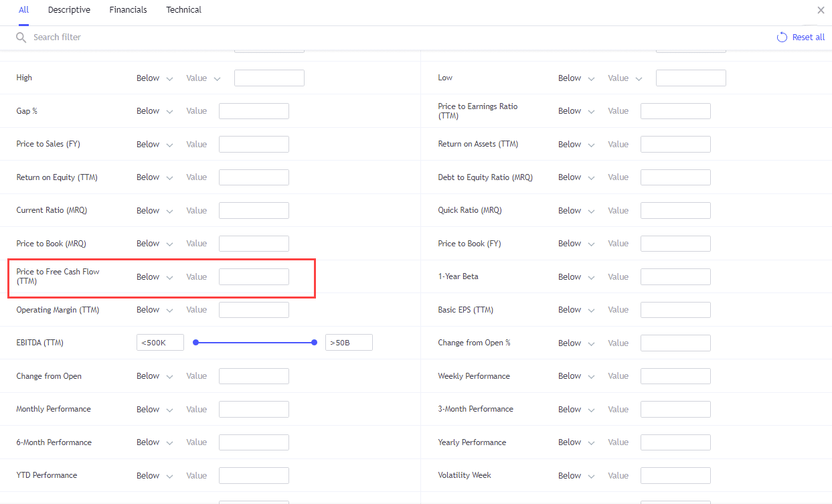Click the EBITDA slider right handle
Image resolution: width=832 pixels, height=504 pixels.
[x=314, y=343]
